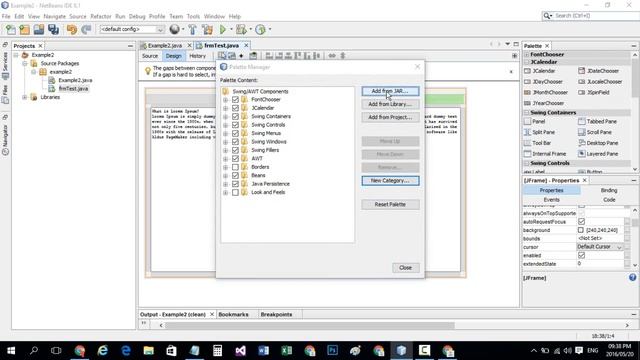Open Calculator from the taskbar
The width and height of the screenshot is (640, 360).
point(218,350)
